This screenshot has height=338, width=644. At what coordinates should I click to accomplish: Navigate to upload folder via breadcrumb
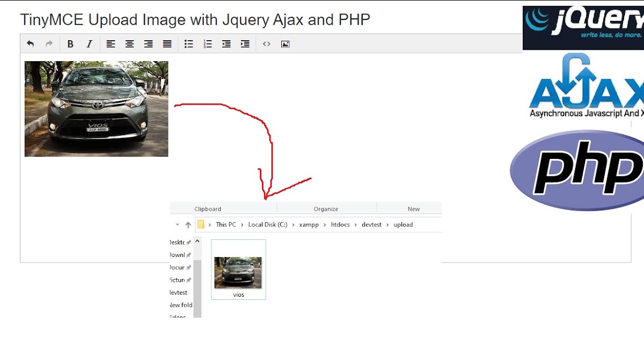pos(403,224)
